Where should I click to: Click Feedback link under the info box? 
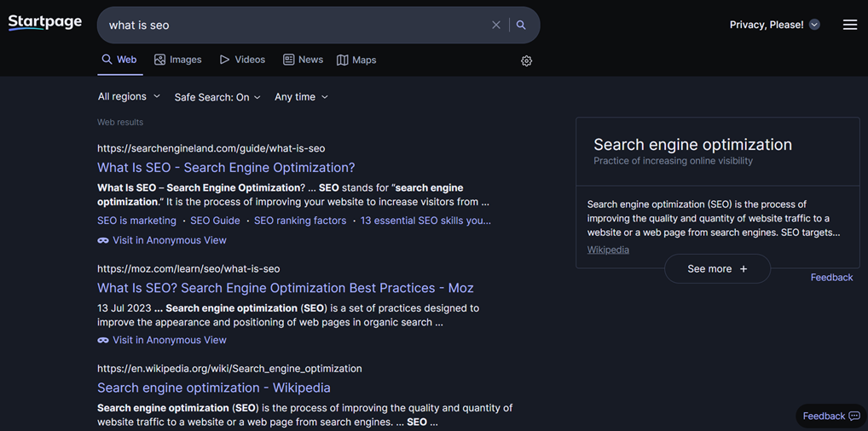tap(831, 277)
